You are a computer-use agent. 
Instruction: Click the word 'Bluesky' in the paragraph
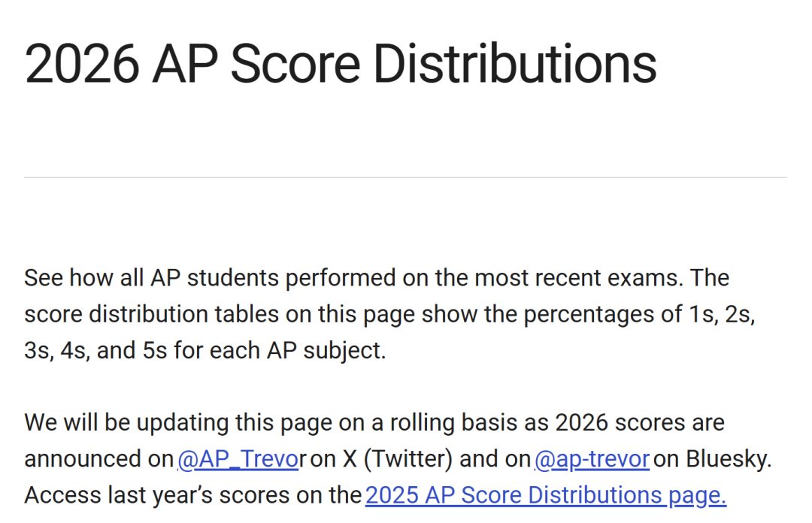tap(729, 459)
